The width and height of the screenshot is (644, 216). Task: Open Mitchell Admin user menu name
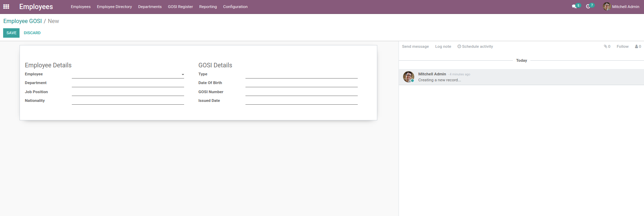(626, 7)
